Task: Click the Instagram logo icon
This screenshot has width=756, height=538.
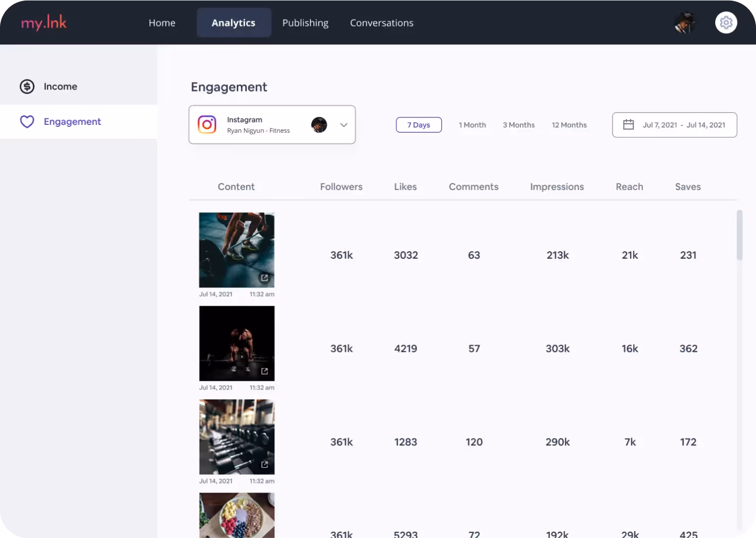Action: (207, 124)
